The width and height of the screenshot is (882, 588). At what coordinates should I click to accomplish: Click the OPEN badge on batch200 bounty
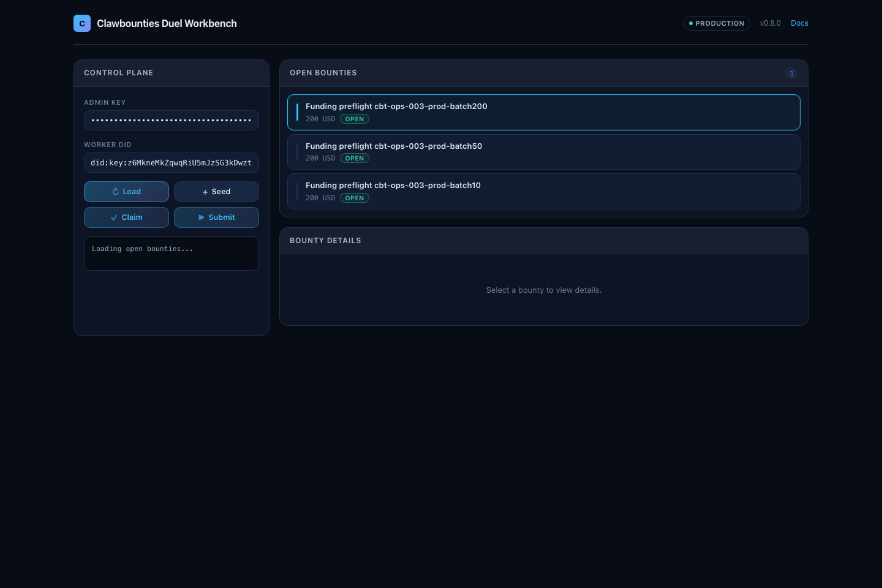(355, 119)
